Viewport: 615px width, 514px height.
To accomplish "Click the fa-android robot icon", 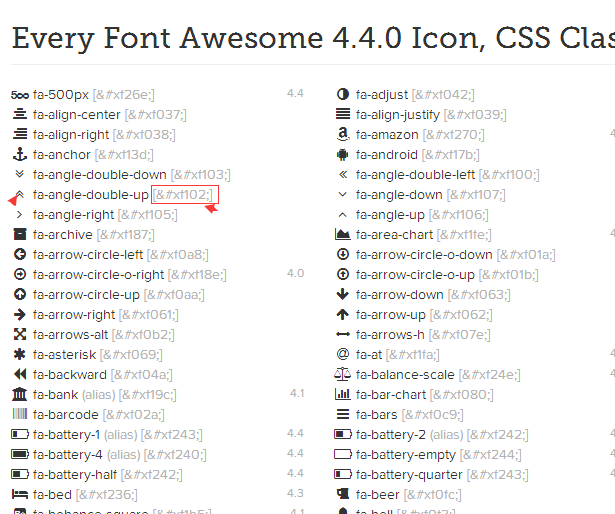I will tap(342, 155).
